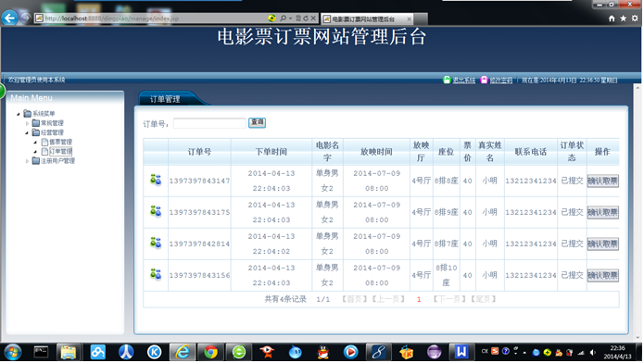The height and width of the screenshot is (363, 644).
Task: Click the 系统菜单 folder icon
Action: (28, 113)
